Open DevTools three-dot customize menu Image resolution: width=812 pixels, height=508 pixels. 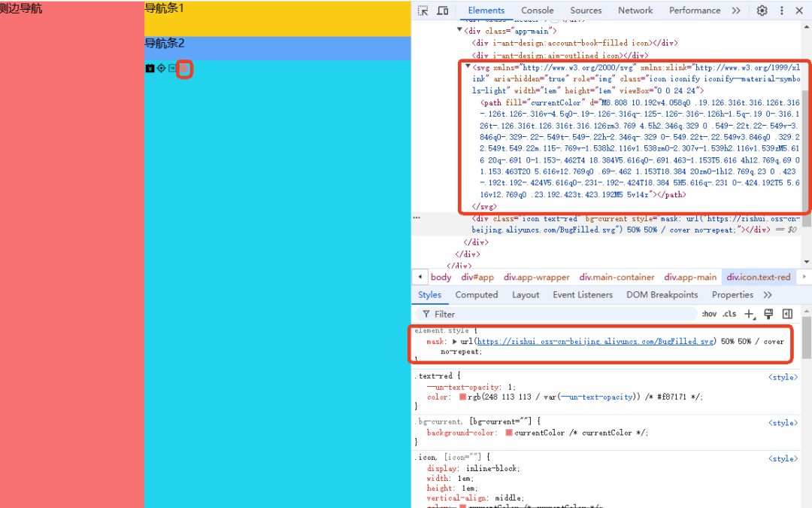[782, 11]
